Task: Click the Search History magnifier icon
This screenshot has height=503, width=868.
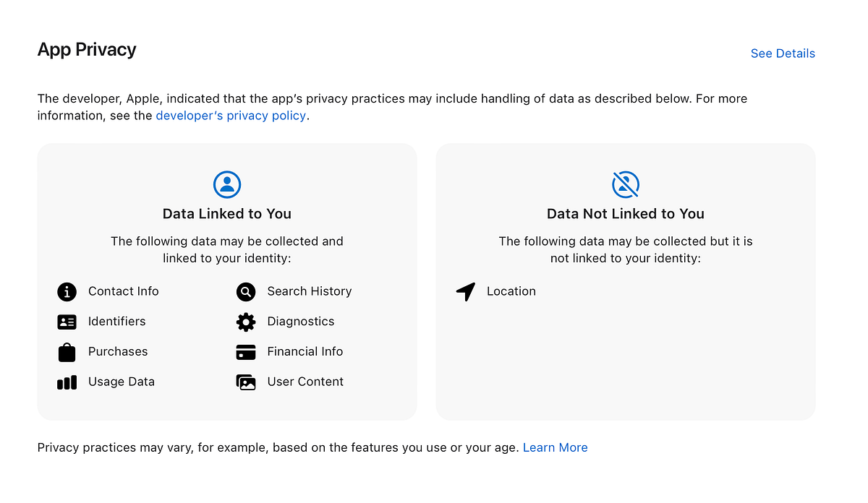Action: (246, 291)
